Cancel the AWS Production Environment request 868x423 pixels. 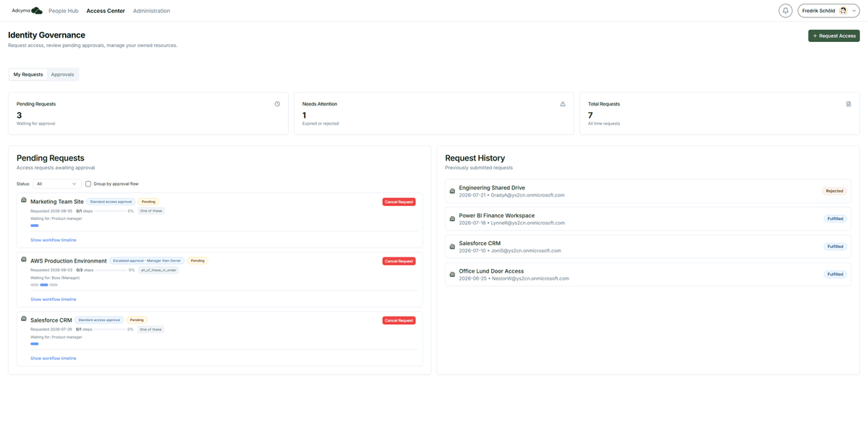coord(399,261)
